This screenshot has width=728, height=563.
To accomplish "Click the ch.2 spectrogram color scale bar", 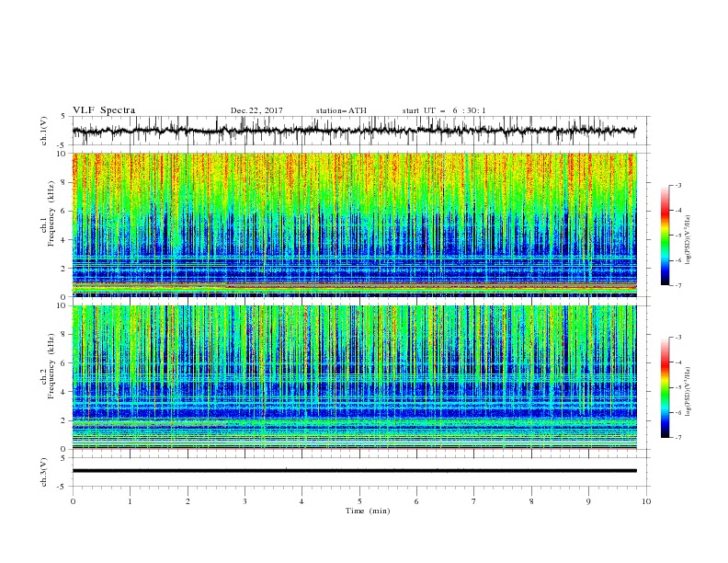I will pos(665,387).
